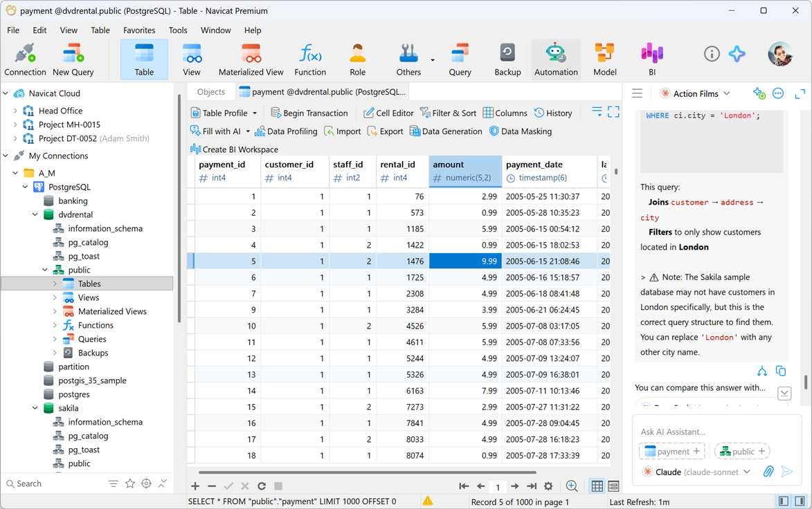Open the Model tool
The image size is (812, 509).
pyautogui.click(x=604, y=59)
